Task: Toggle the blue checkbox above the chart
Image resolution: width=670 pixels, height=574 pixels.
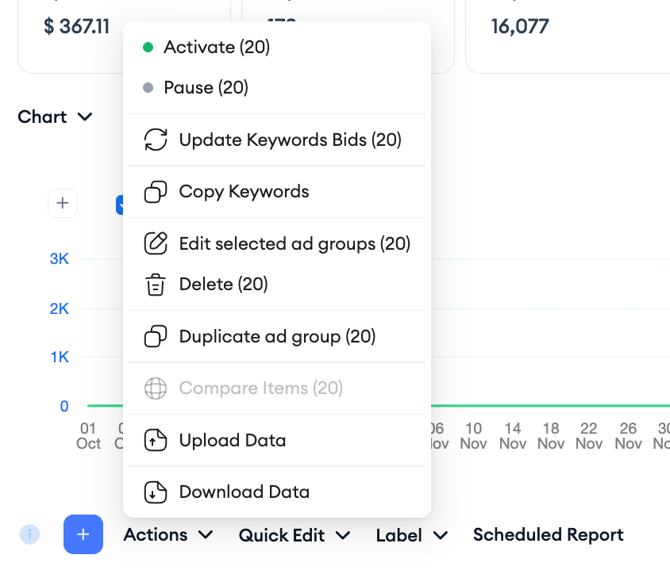Action: 119,204
